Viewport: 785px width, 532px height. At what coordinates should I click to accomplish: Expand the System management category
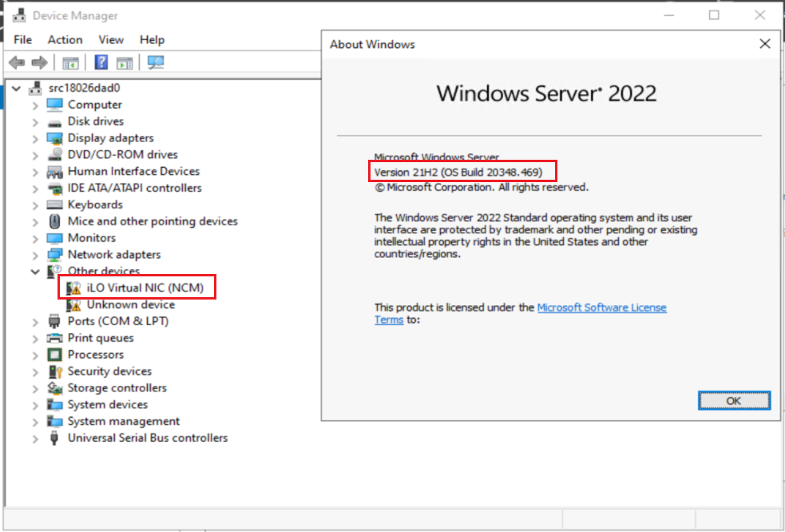pos(35,422)
